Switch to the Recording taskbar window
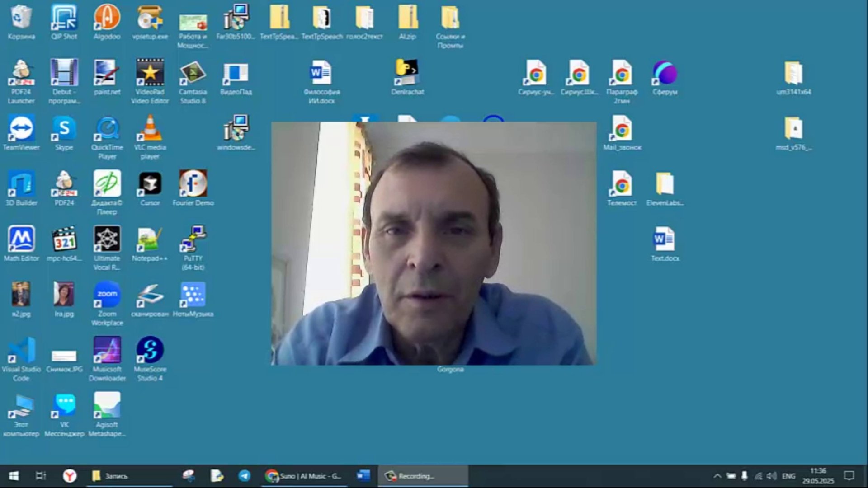Viewport: 868px width, 488px height. [x=423, y=476]
